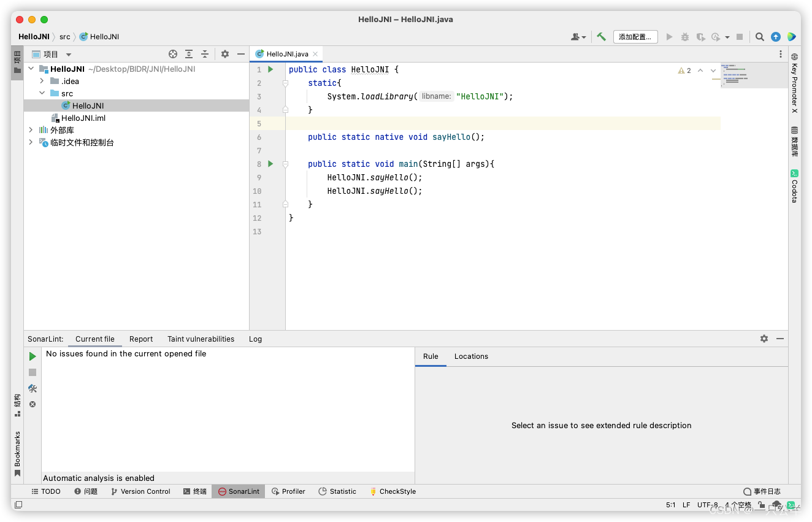Screen dimensions: 812x522
Task: Open the Profiler tool window
Action: tap(288, 491)
